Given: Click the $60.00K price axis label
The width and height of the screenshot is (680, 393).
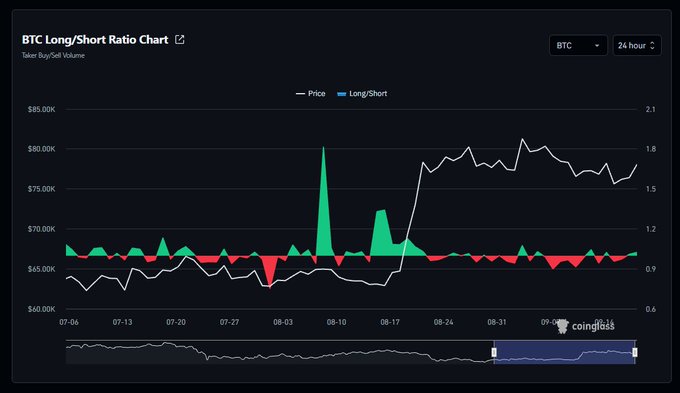Looking at the screenshot, I should pos(42,309).
